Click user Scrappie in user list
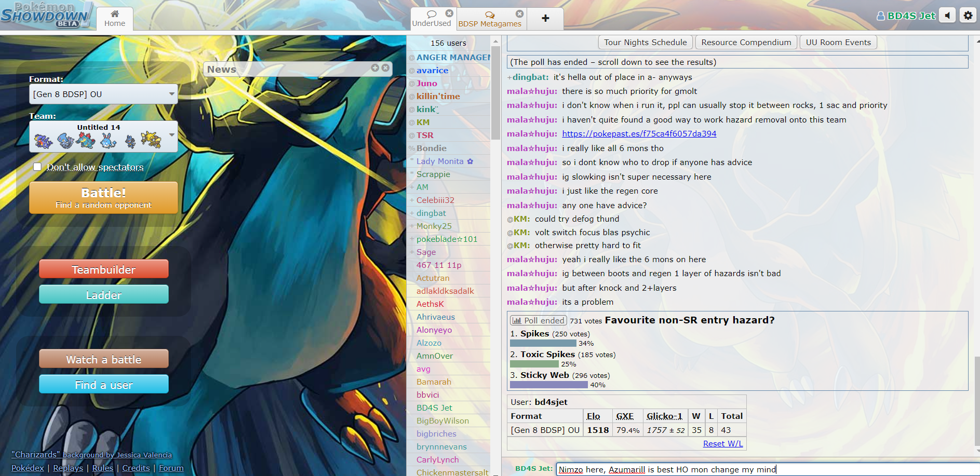980x476 pixels. coord(450,174)
